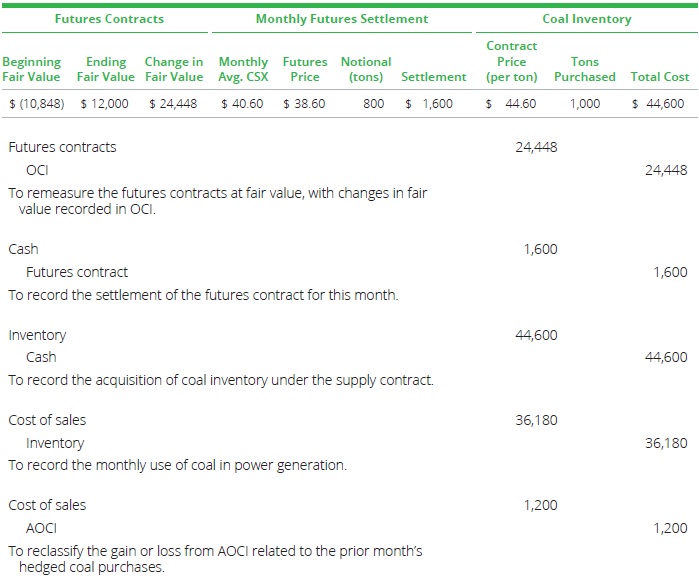Viewport: 699px width, 578px height.
Task: Click the $ 12,000 ending fair value cell
Action: pyautogui.click(x=104, y=103)
